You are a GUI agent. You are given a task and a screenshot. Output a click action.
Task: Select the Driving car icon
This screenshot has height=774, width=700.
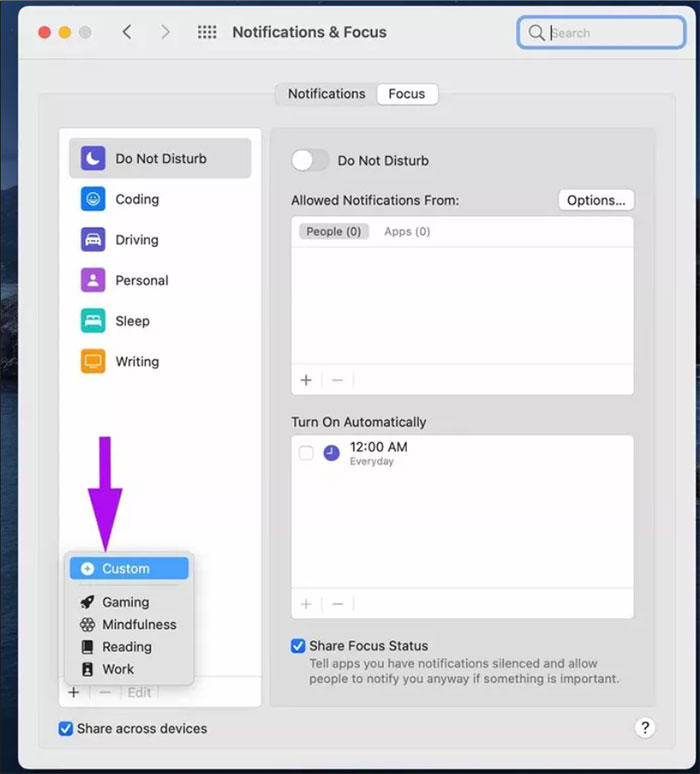[x=92, y=240]
